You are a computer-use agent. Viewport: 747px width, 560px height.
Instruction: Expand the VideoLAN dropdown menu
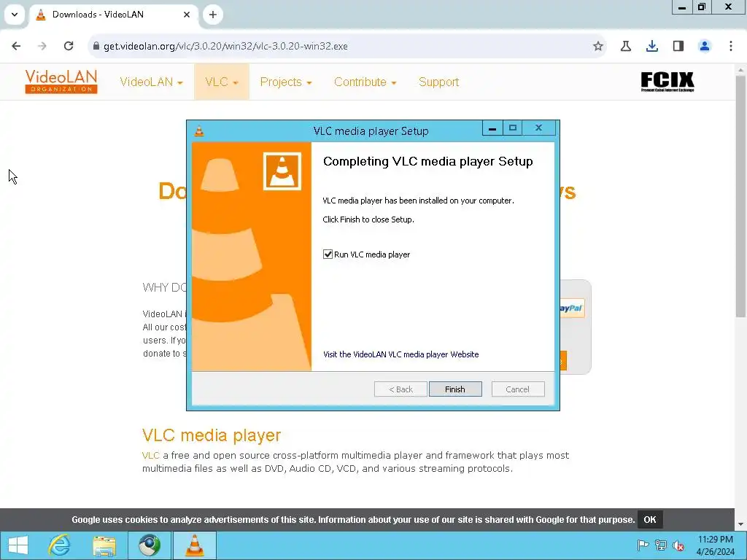tap(151, 82)
